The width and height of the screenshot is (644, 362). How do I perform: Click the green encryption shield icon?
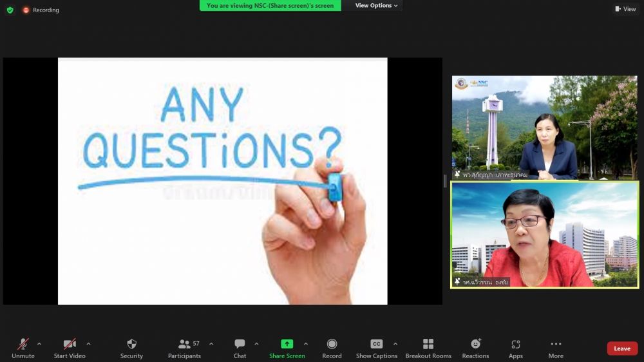coord(10,10)
